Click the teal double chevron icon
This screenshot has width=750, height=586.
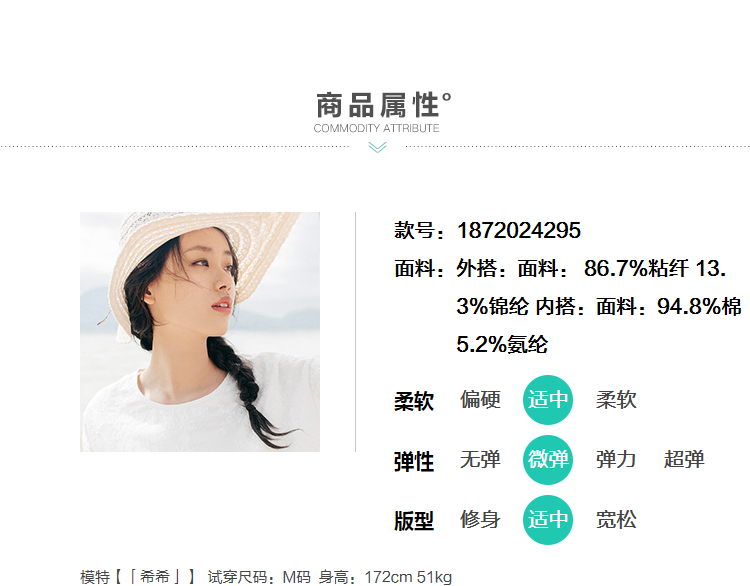click(377, 147)
